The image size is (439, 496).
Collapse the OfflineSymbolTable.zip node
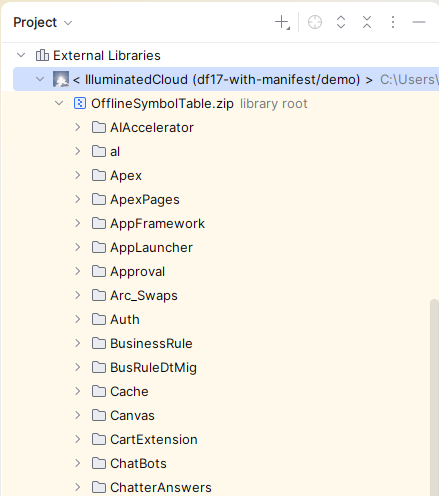pos(59,103)
